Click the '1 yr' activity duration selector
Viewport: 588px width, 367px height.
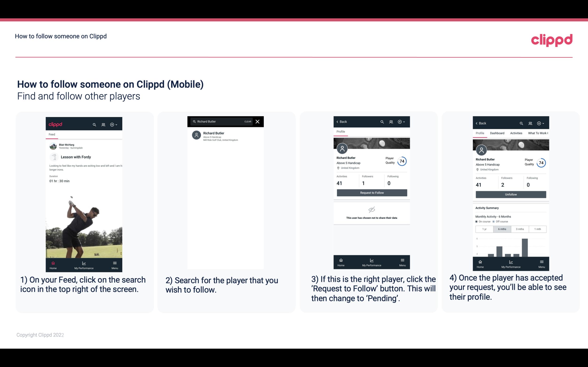pyautogui.click(x=484, y=229)
